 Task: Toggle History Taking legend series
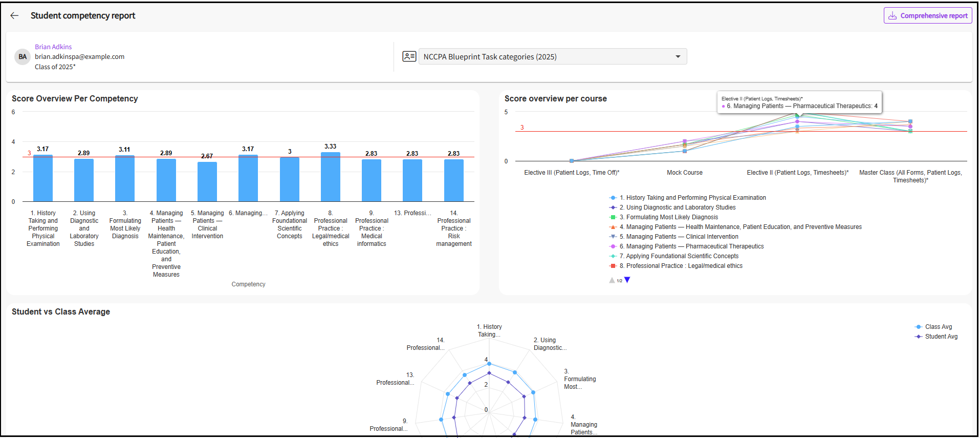pyautogui.click(x=692, y=198)
